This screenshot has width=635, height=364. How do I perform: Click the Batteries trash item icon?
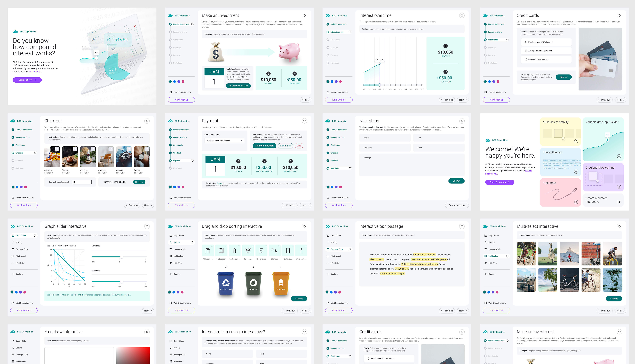point(288,250)
